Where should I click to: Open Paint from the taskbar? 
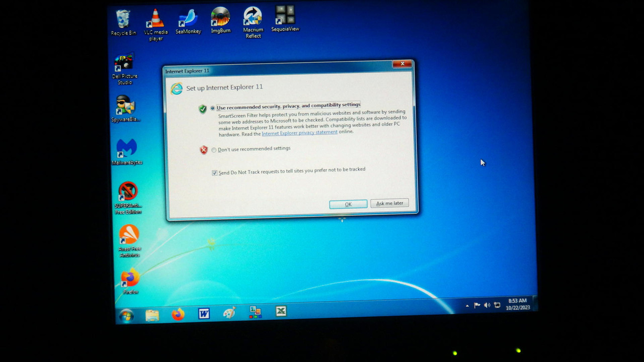click(229, 313)
